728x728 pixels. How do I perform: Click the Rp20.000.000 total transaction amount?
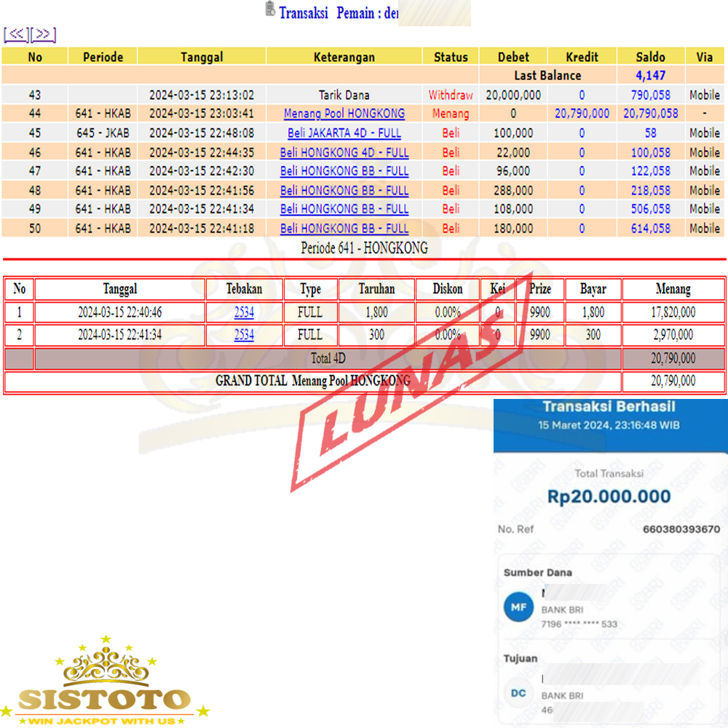click(609, 497)
